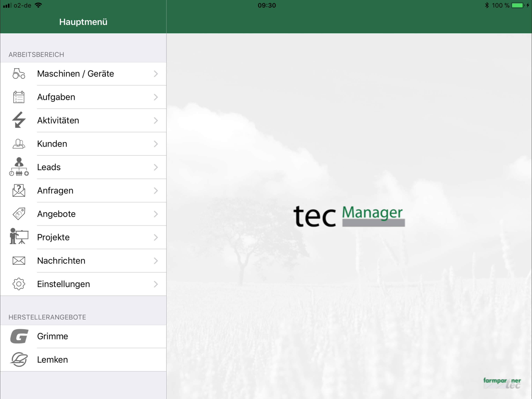This screenshot has height=399, width=532.
Task: Tap the 100 % battery percentage
Action: tap(501, 5)
